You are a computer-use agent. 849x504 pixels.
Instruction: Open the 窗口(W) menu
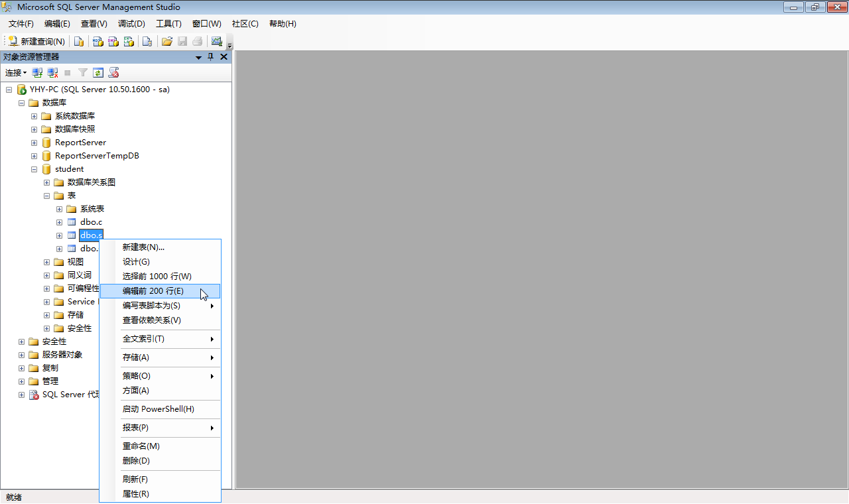click(207, 24)
